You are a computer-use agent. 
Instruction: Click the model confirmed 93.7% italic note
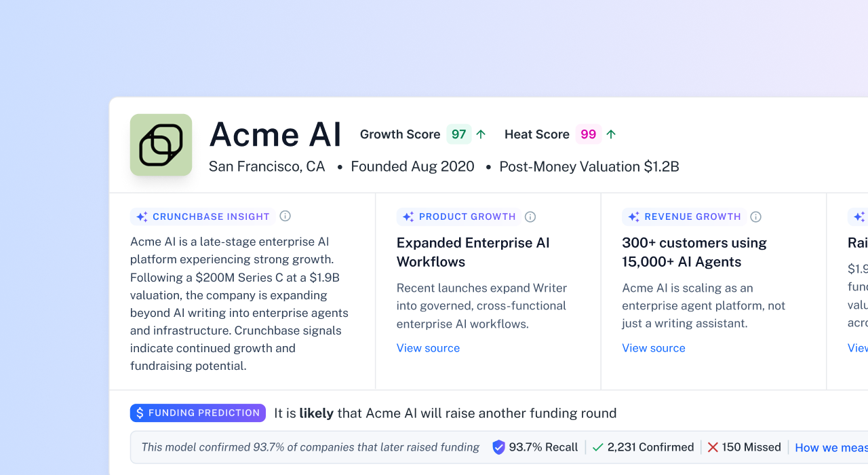click(311, 447)
